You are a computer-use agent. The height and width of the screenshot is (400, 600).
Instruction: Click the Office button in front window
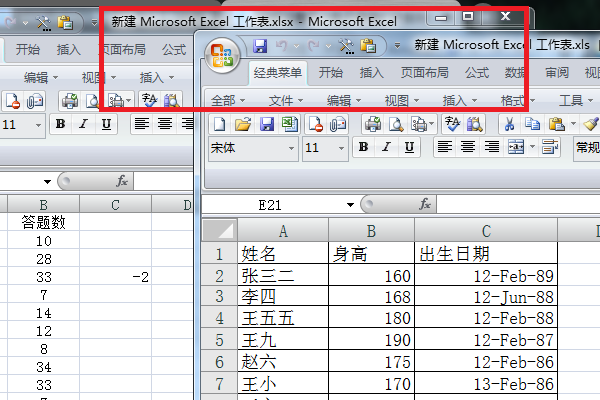click(x=222, y=56)
